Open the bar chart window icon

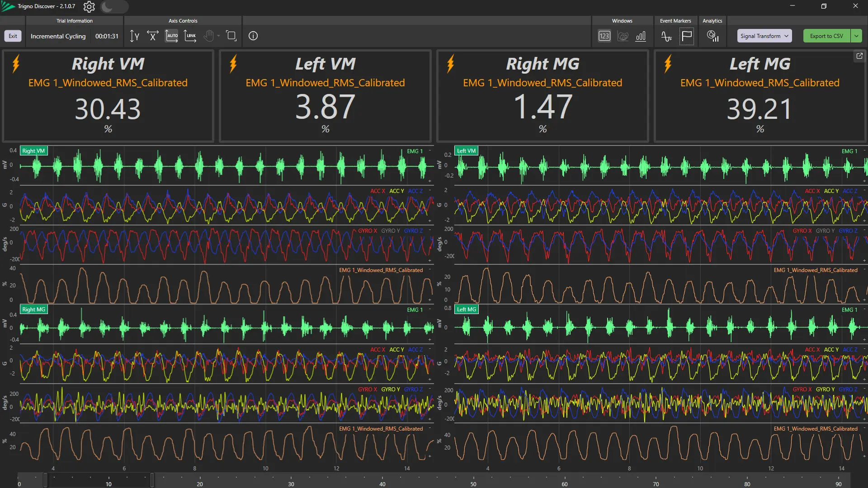pos(641,36)
